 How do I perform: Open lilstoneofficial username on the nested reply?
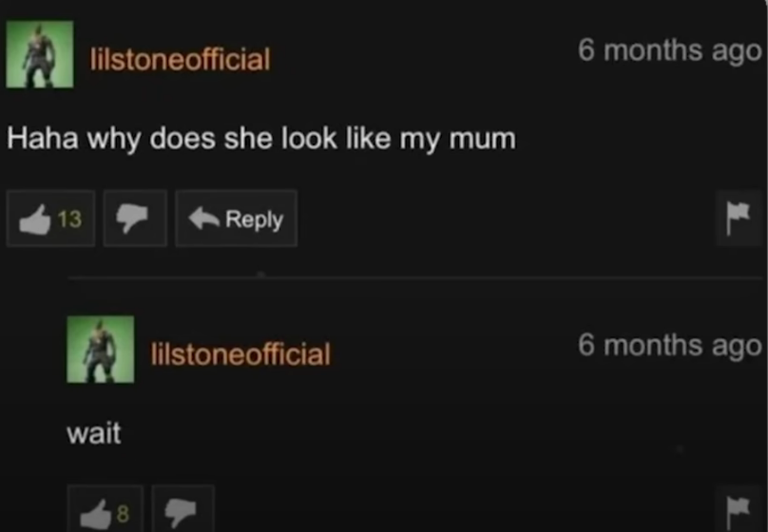[240, 354]
